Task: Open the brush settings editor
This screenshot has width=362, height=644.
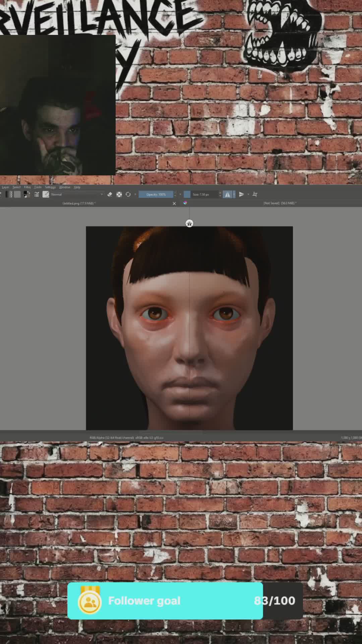Action: (37, 194)
